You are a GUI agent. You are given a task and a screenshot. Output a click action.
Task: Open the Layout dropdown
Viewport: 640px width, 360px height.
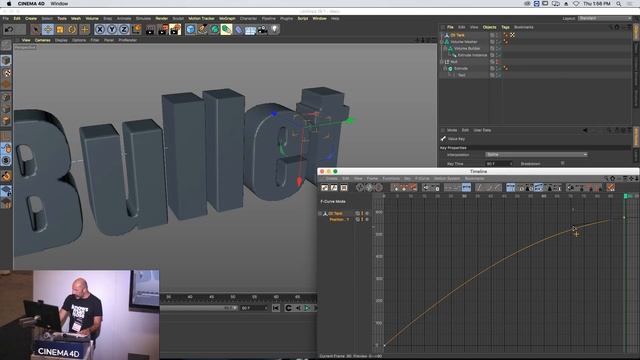point(605,18)
